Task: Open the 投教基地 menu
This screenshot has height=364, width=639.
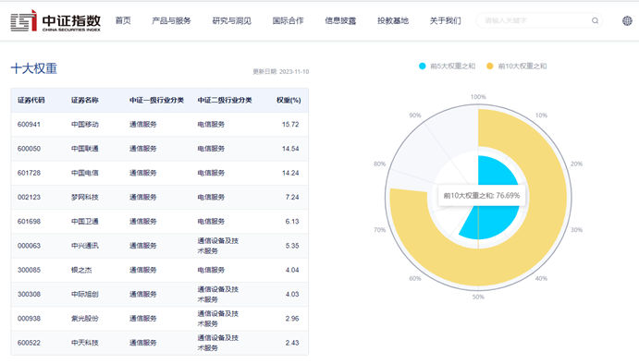Action: coord(393,20)
